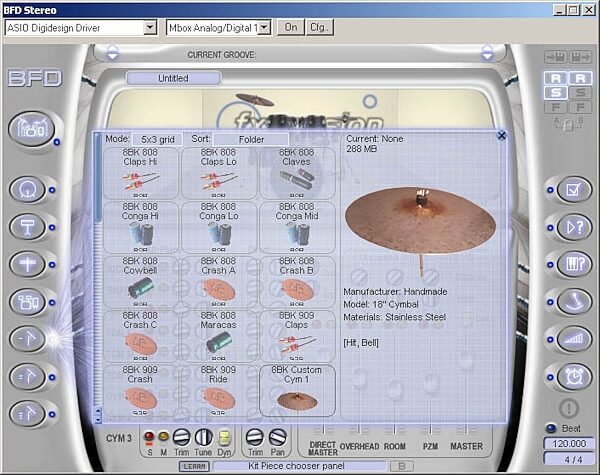
Task: Open the Cfg.. driver configuration
Action: [320, 28]
